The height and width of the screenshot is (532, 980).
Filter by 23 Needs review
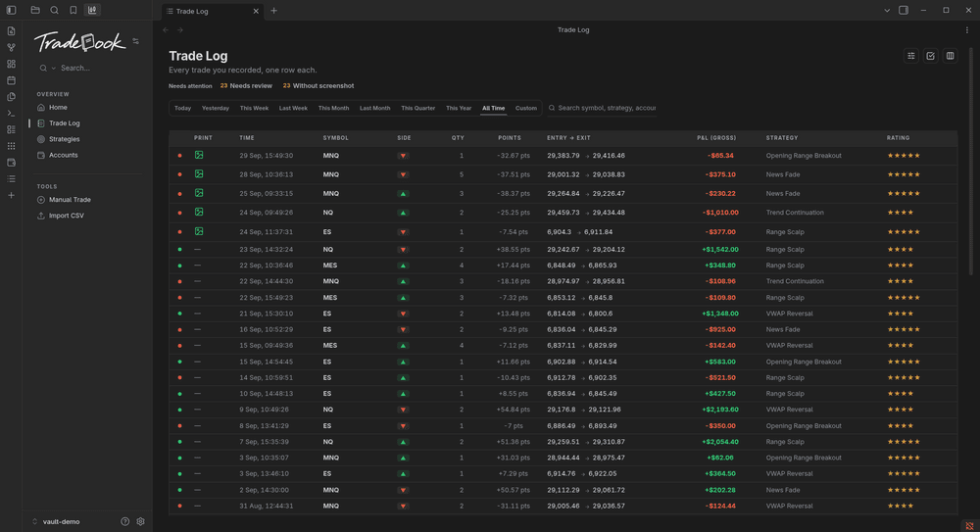click(246, 85)
